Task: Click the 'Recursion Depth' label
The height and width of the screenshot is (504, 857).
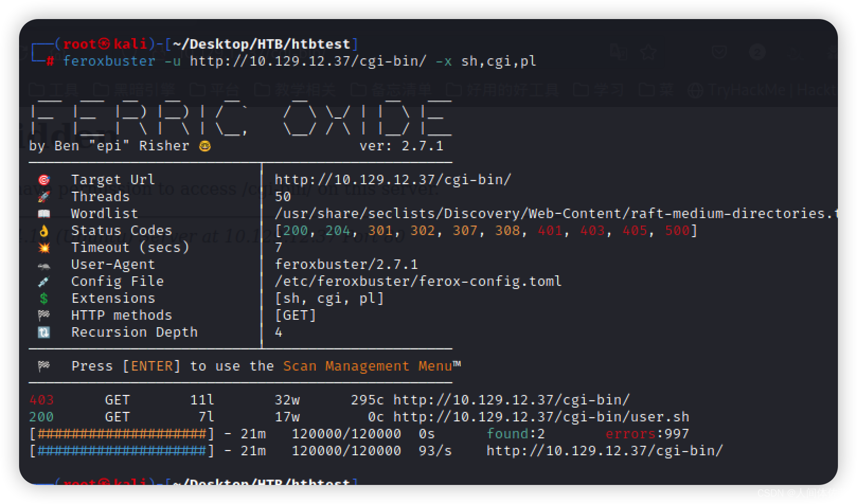Action: tap(135, 332)
